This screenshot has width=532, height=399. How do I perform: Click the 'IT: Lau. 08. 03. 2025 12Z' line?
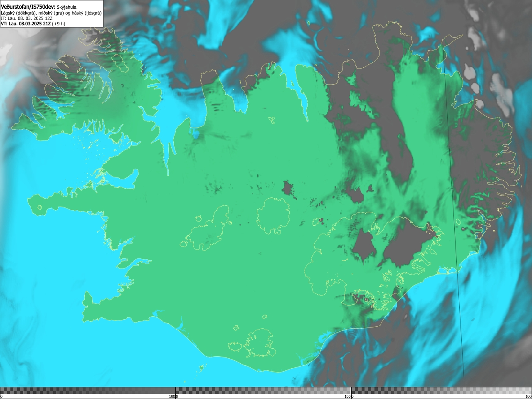[27, 18]
